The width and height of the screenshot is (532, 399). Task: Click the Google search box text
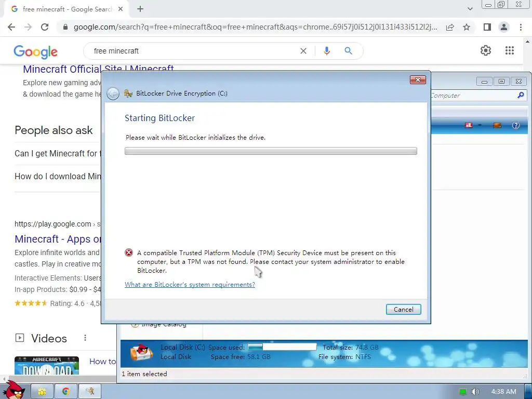pyautogui.click(x=116, y=51)
